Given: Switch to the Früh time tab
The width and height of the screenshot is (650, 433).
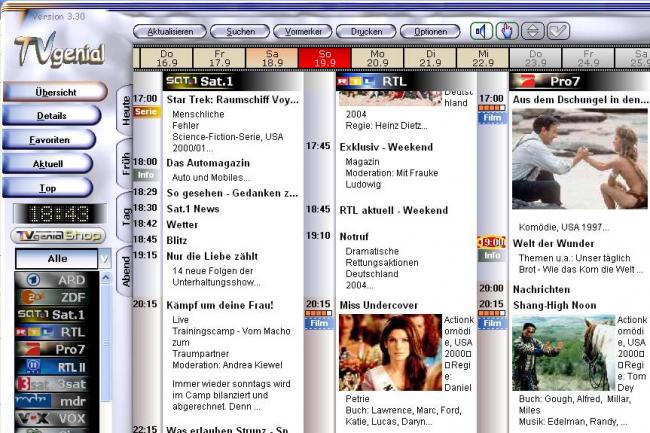Looking at the screenshot, I should 125,163.
